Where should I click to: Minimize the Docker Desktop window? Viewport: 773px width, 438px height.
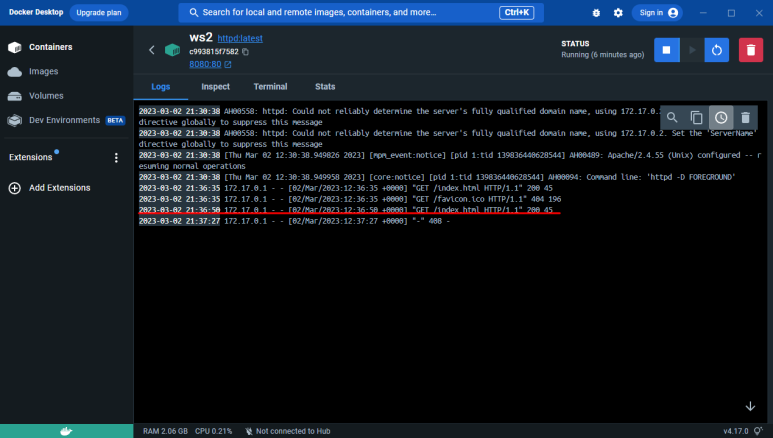[703, 13]
